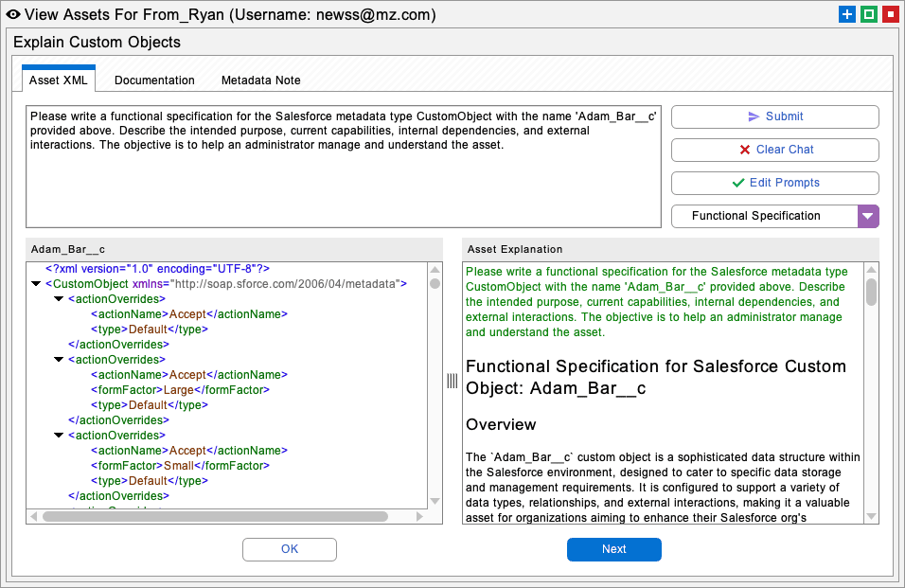905x588 pixels.
Task: Open Edit Prompts
Action: coord(774,183)
